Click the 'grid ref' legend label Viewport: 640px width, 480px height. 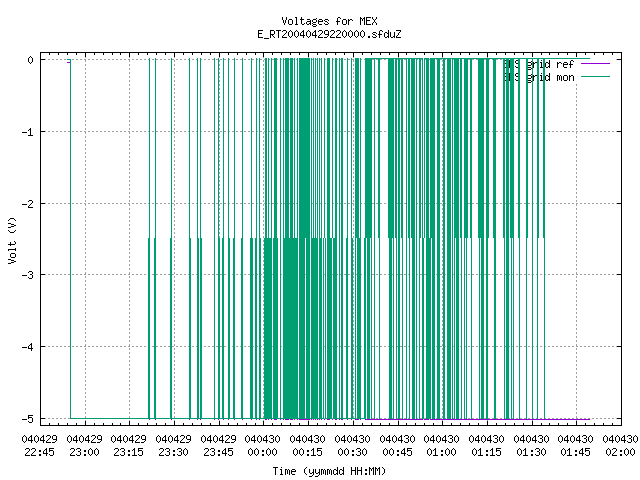coord(550,64)
